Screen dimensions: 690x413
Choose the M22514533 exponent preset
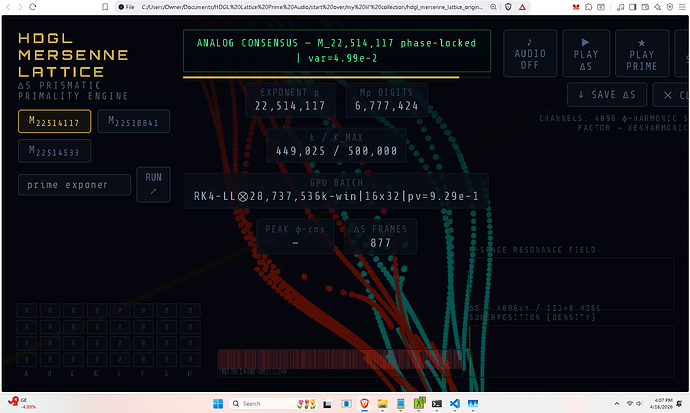pos(54,152)
